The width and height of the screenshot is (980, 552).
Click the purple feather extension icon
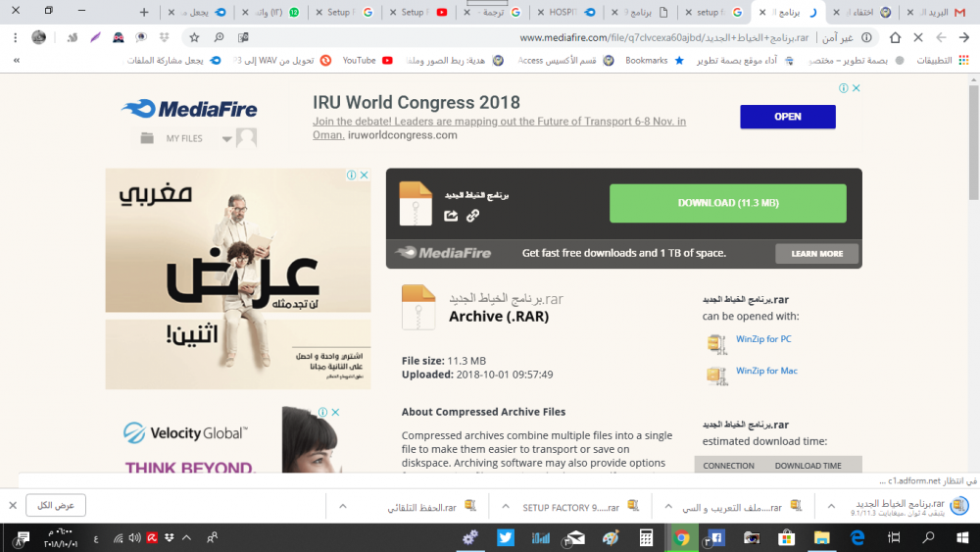point(96,37)
